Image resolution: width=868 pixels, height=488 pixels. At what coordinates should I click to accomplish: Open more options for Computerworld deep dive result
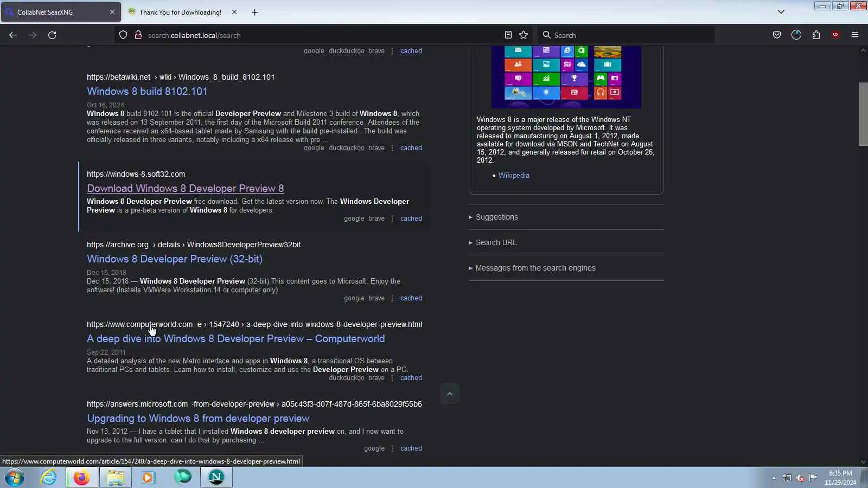(x=392, y=378)
